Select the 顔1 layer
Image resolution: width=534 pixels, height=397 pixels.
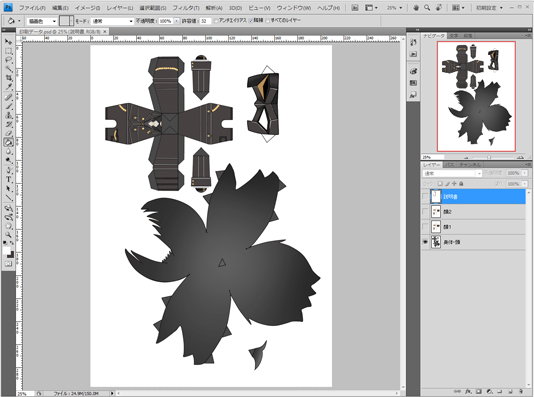click(x=477, y=227)
